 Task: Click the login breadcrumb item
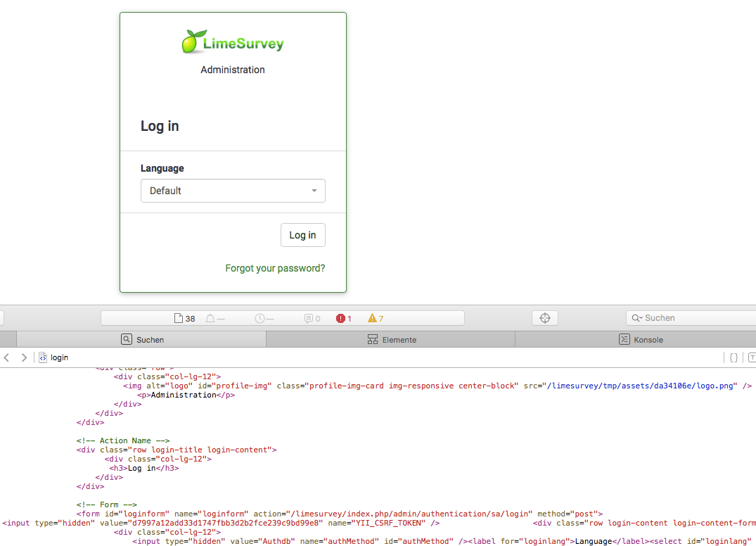coord(59,357)
